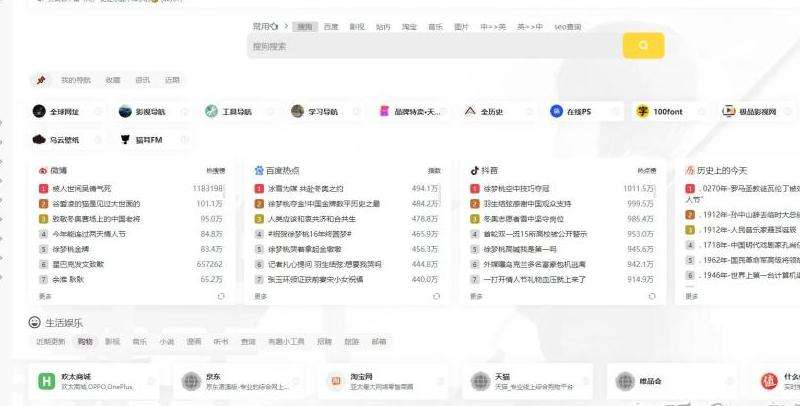Select the 音乐 search tab

tap(435, 27)
